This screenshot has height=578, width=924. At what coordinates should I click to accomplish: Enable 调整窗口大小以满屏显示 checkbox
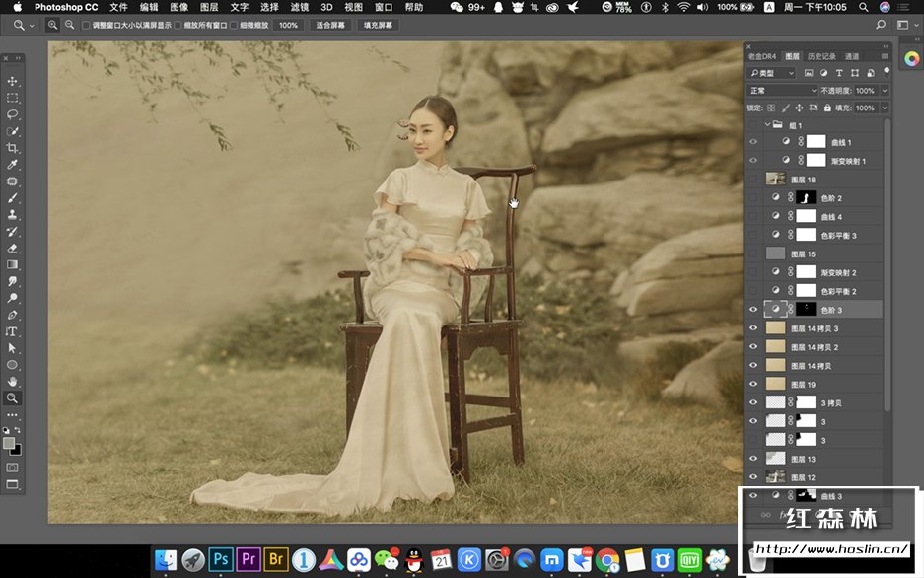[x=86, y=25]
